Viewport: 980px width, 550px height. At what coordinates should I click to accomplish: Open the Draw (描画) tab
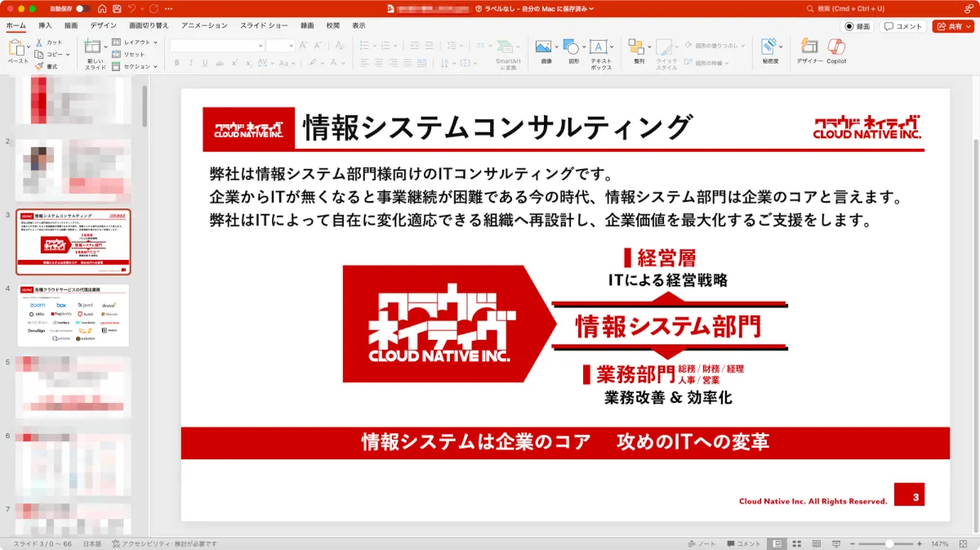[x=71, y=26]
